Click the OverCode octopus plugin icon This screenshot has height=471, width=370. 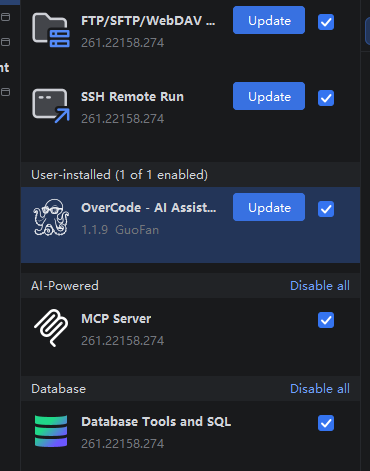[51, 217]
